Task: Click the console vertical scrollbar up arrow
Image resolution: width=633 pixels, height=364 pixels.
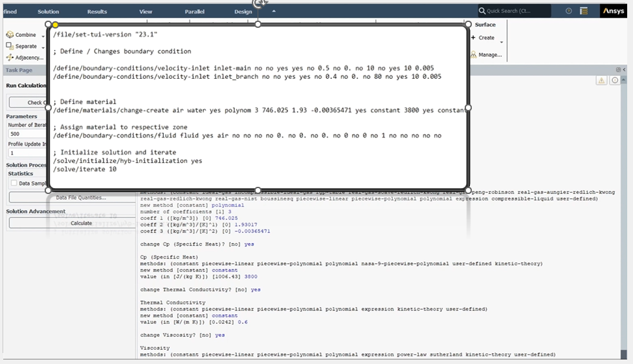Action: pos(624,80)
